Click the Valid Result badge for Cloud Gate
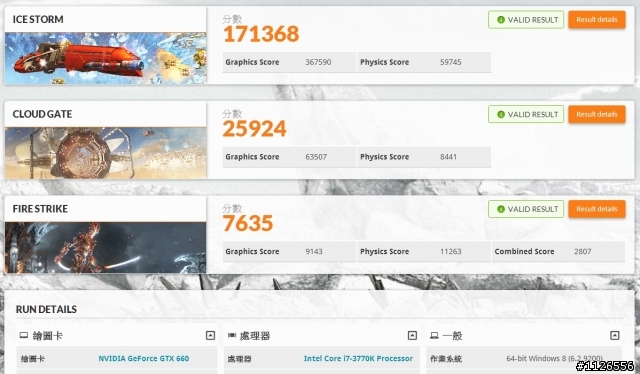This screenshot has width=640, height=374. [x=526, y=114]
